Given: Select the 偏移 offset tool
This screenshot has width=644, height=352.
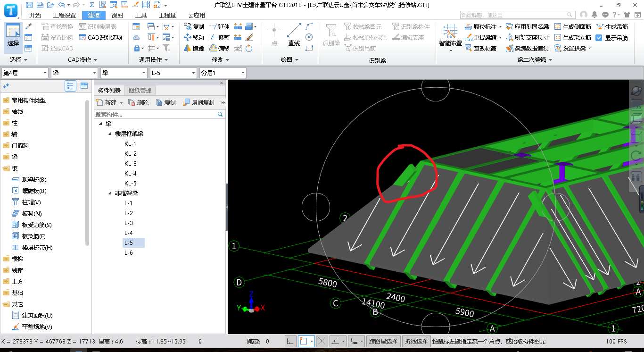Looking at the screenshot, I should 219,48.
